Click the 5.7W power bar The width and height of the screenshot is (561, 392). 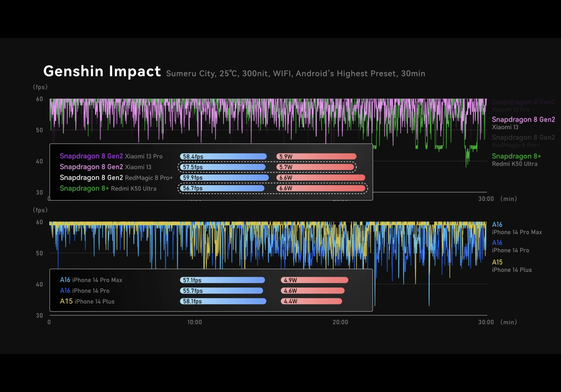tap(315, 167)
